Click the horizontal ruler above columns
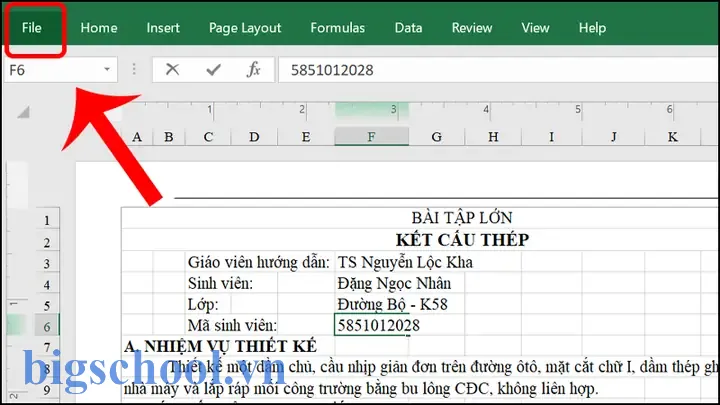 [x=420, y=110]
